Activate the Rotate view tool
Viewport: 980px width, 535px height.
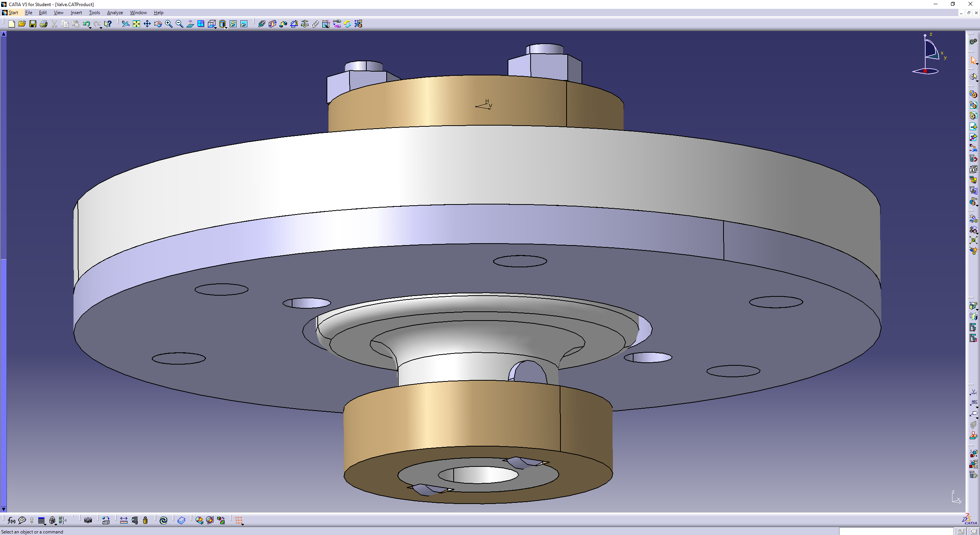[158, 24]
